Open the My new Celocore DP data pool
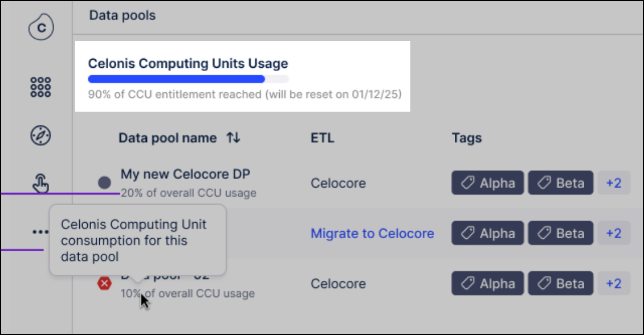The height and width of the screenshot is (335, 644). (185, 174)
